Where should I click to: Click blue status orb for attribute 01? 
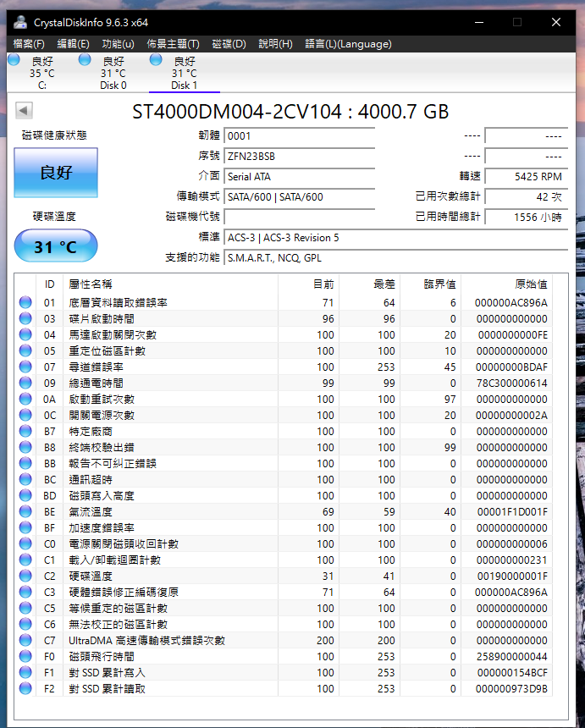click(25, 303)
